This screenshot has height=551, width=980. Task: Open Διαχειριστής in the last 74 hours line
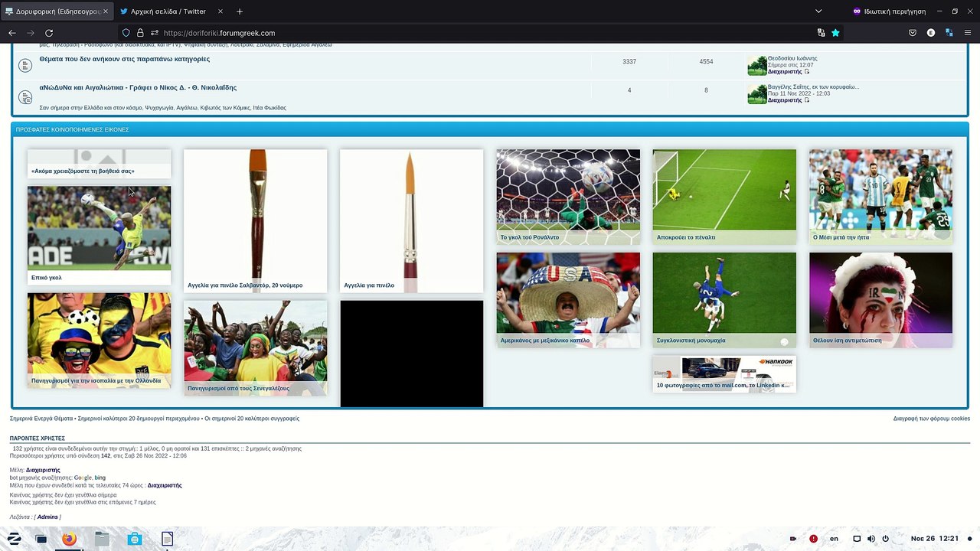coord(165,485)
